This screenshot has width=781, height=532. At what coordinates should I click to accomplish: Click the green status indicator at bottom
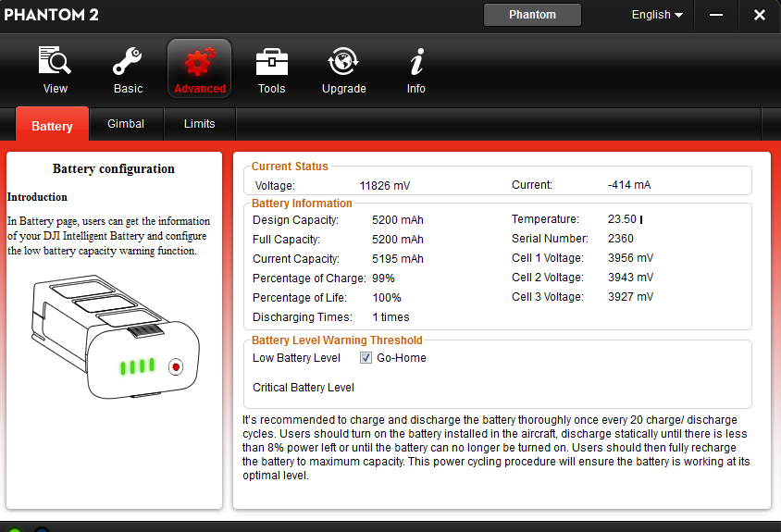15,529
